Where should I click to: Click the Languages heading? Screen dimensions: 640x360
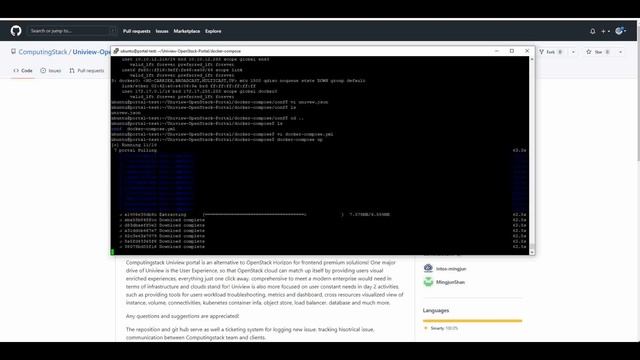coord(436,310)
